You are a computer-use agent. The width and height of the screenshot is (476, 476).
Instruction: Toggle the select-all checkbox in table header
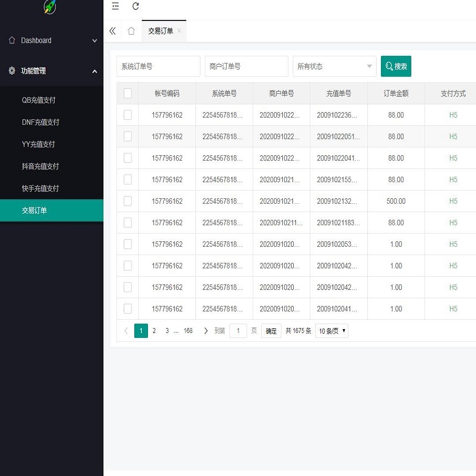click(128, 93)
